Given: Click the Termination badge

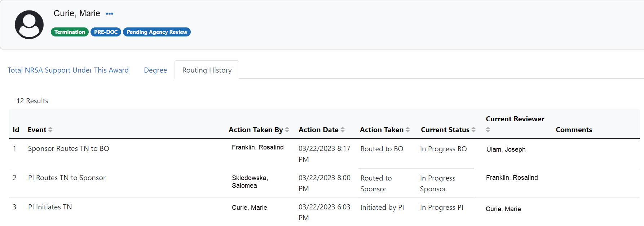Looking at the screenshot, I should point(70,32).
